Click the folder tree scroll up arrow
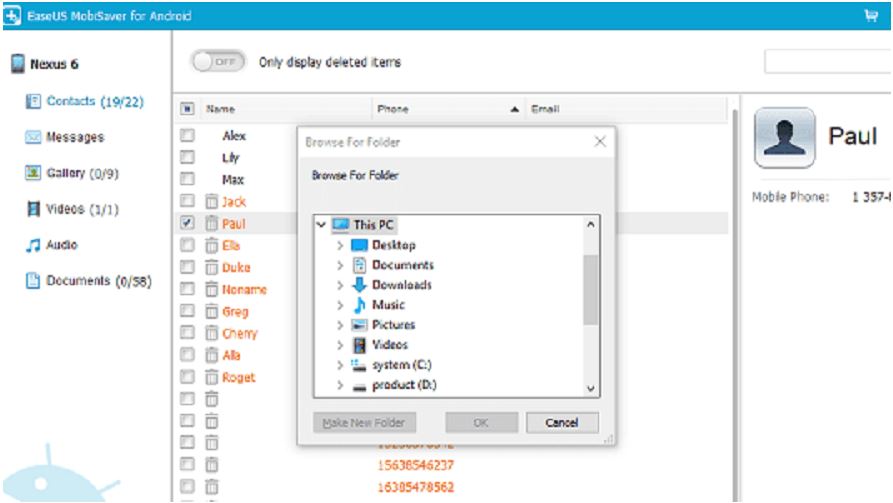Viewport: 893px width, 503px height. tap(591, 224)
